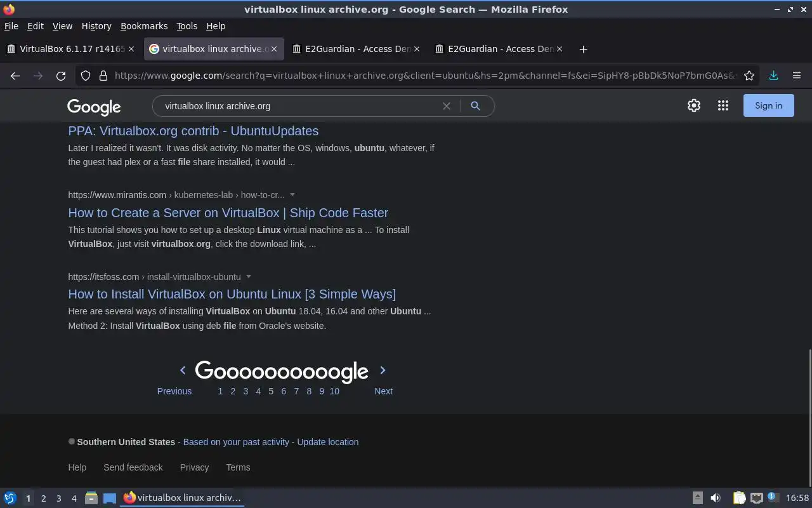
Task: Click the Sign in button
Action: pyautogui.click(x=768, y=106)
